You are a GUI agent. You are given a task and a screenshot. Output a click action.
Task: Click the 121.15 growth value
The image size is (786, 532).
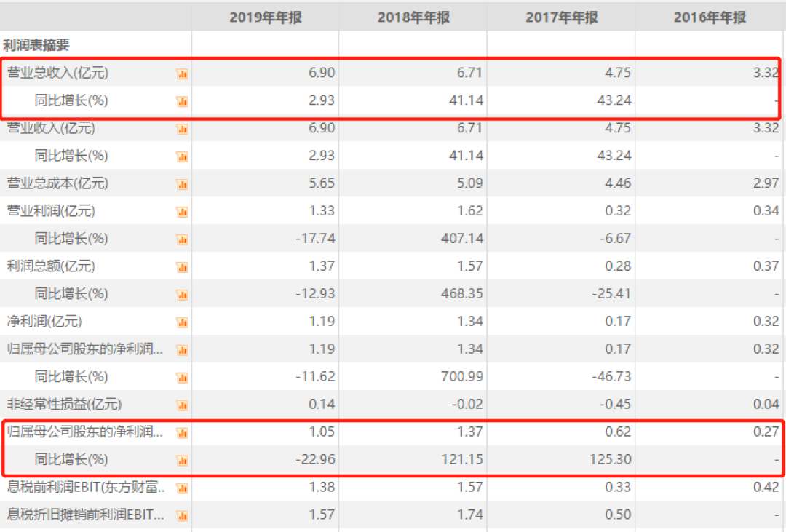tap(462, 458)
